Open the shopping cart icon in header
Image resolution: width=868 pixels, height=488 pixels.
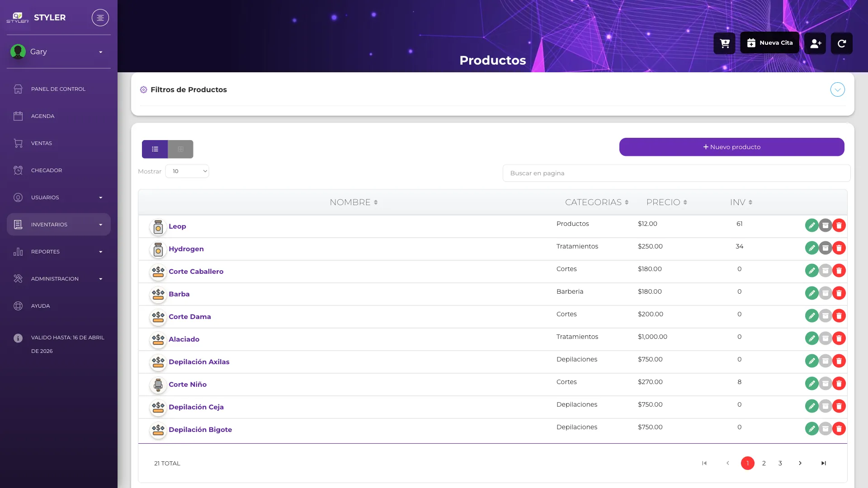(x=724, y=43)
